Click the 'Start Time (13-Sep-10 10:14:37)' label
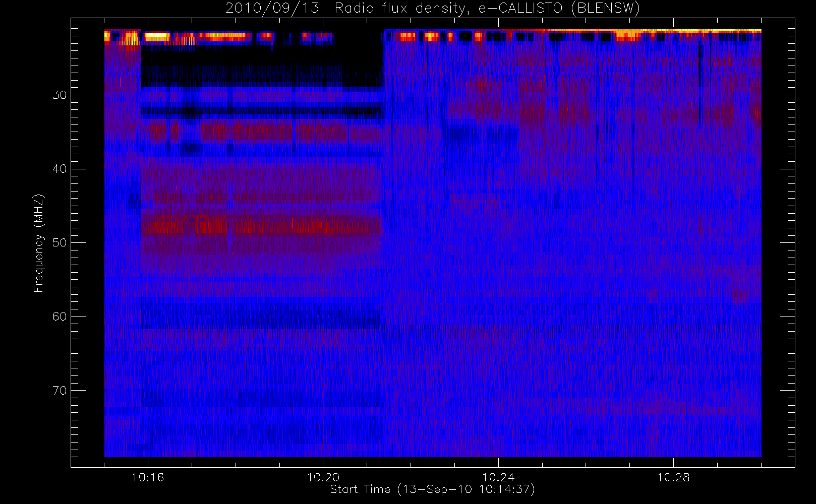Viewport: 816px width, 504px height. point(432,489)
